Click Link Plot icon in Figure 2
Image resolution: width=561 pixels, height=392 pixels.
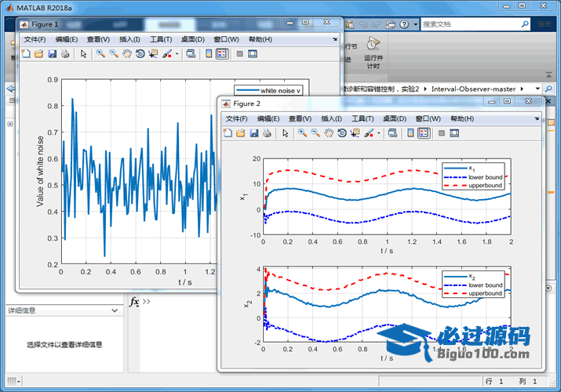[x=393, y=133]
